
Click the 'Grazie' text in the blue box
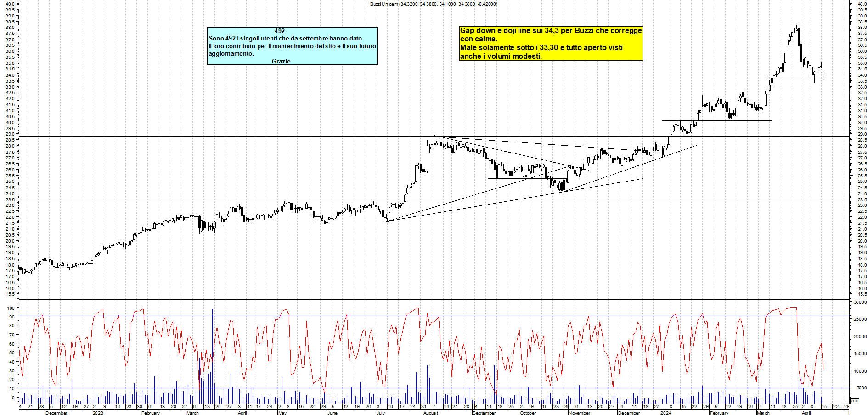tap(281, 61)
